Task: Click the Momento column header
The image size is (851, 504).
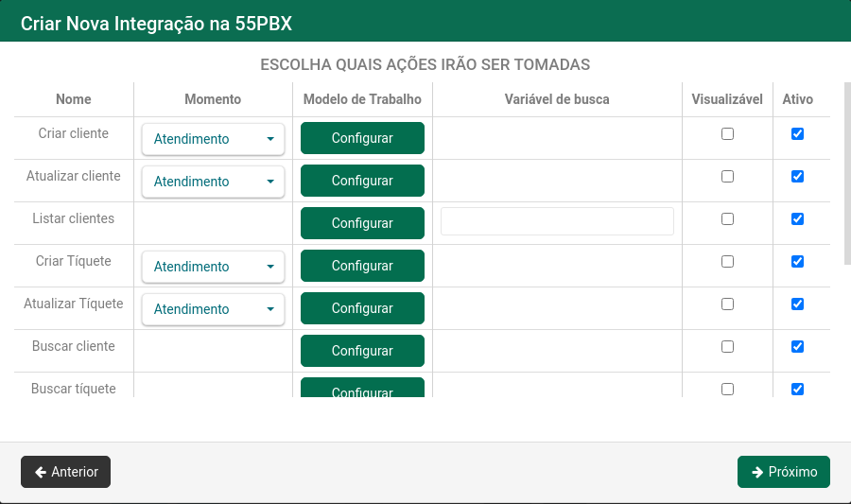Action: pyautogui.click(x=213, y=99)
